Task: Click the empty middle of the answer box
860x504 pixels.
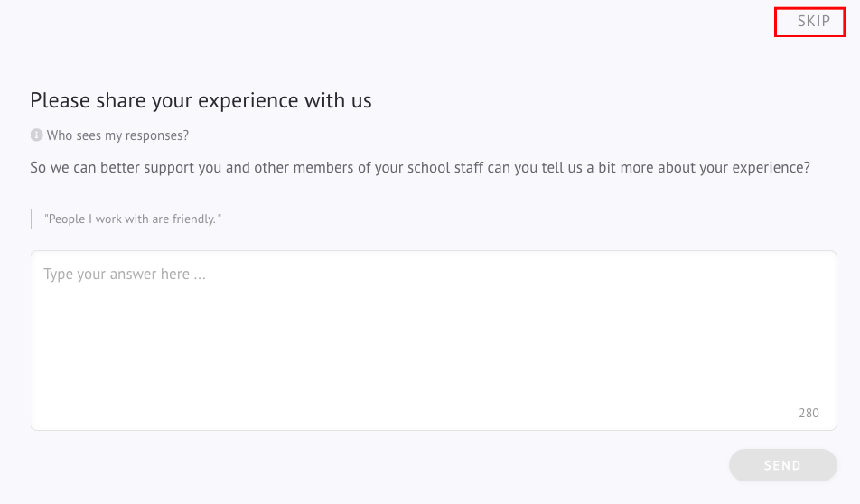Action: (434, 340)
